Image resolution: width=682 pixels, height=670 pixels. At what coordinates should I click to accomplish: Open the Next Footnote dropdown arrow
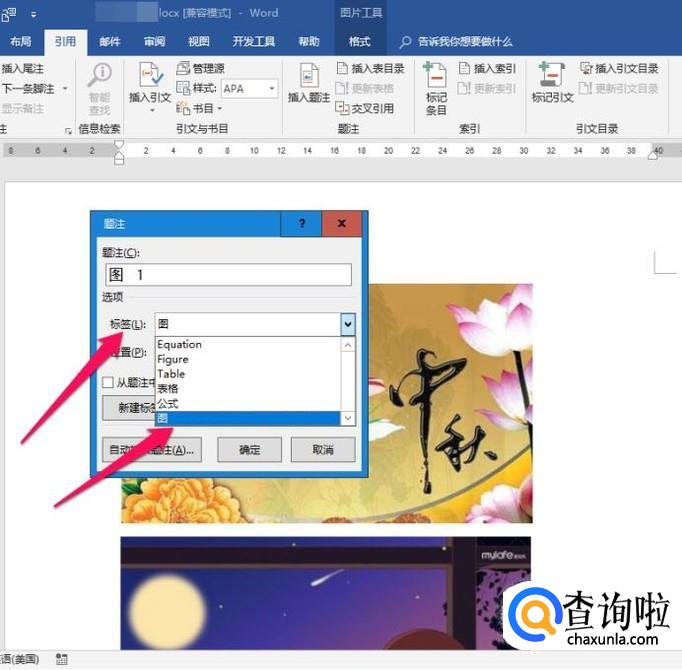point(65,89)
